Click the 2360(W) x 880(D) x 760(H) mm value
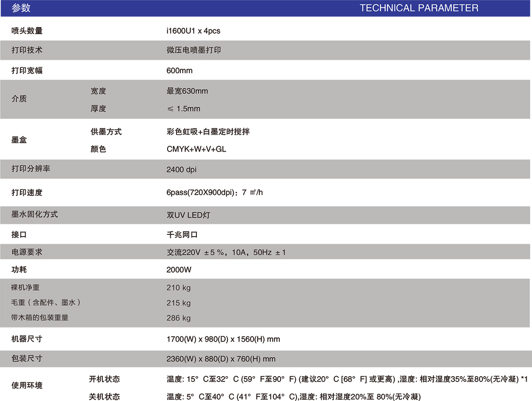 [221, 359]
